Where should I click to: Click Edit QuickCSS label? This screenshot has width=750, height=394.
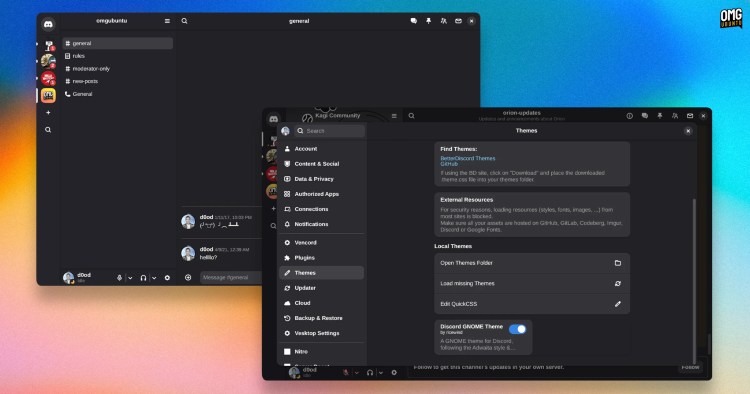pyautogui.click(x=458, y=304)
